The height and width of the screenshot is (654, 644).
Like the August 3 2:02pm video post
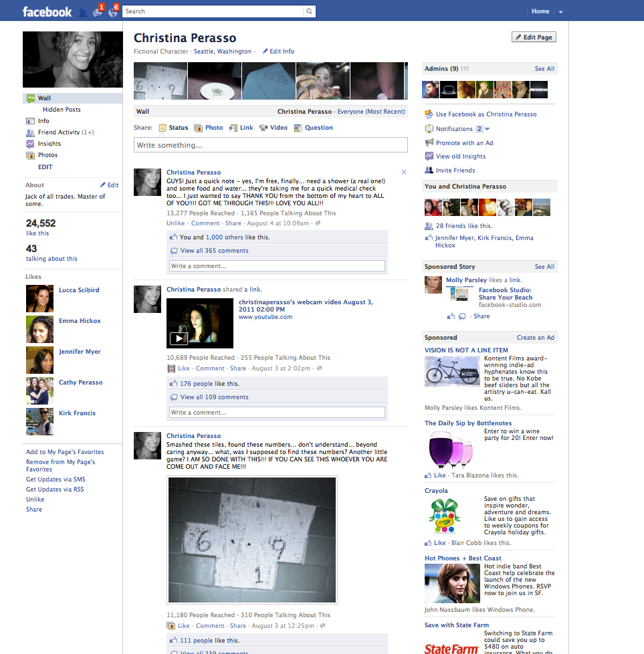[183, 368]
